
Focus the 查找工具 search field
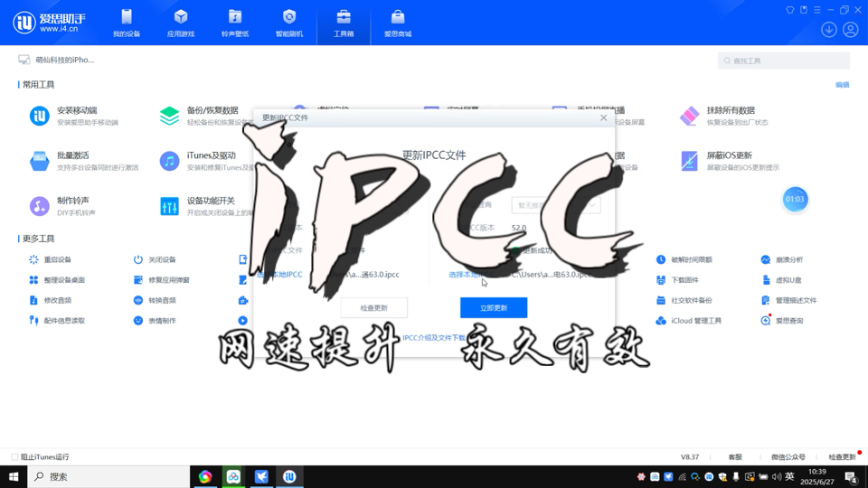(783, 61)
